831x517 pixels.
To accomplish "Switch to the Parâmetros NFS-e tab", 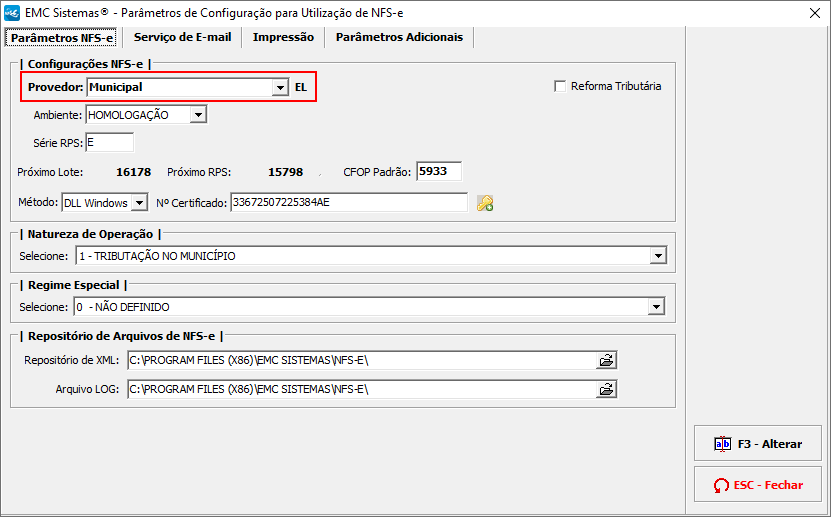I will click(62, 38).
